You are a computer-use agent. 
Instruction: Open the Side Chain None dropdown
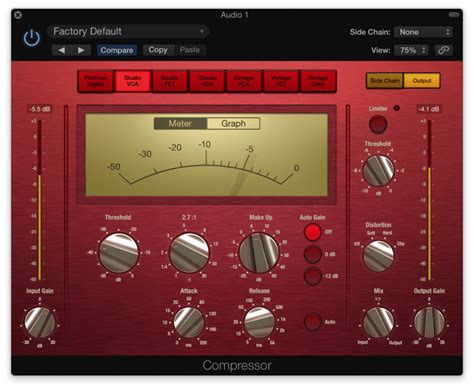(x=423, y=32)
